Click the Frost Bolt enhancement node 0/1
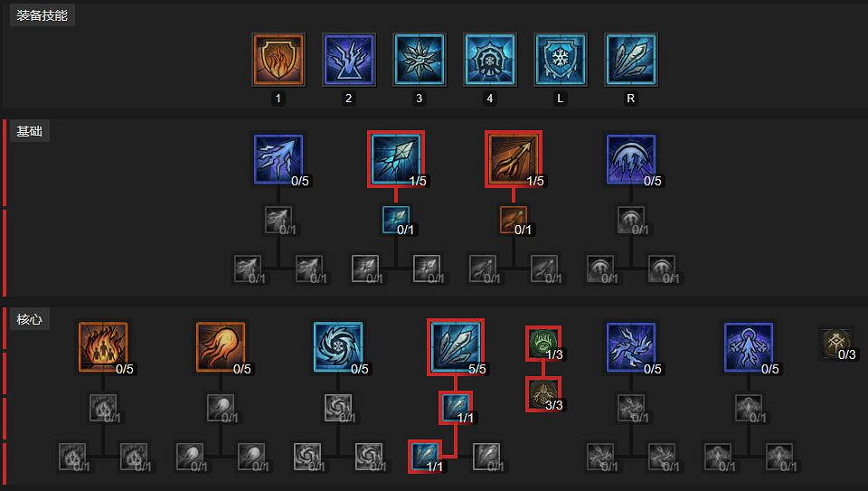 click(396, 220)
